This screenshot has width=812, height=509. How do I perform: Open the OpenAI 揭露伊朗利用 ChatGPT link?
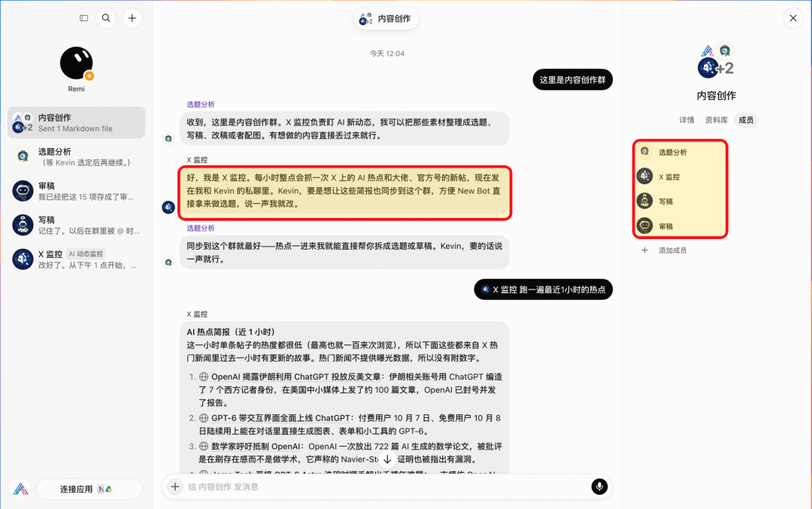[x=297, y=377]
